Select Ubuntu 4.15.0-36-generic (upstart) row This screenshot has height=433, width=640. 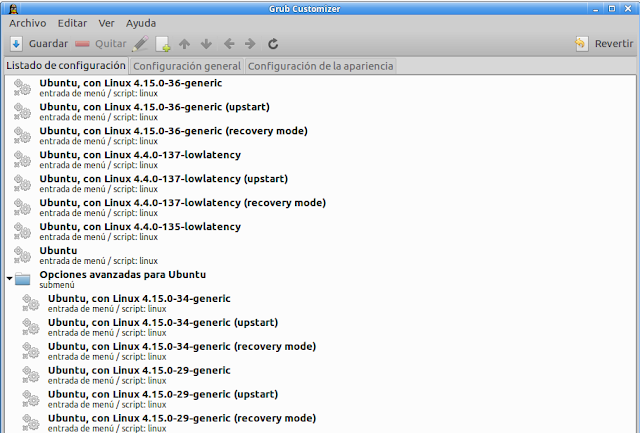(320, 112)
